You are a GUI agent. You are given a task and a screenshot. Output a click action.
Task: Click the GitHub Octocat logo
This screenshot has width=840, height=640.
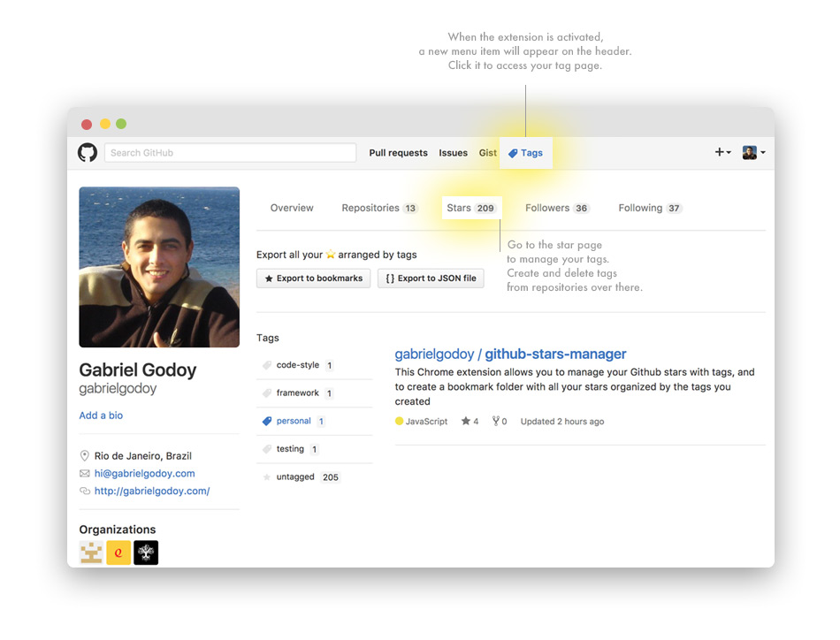(x=87, y=152)
